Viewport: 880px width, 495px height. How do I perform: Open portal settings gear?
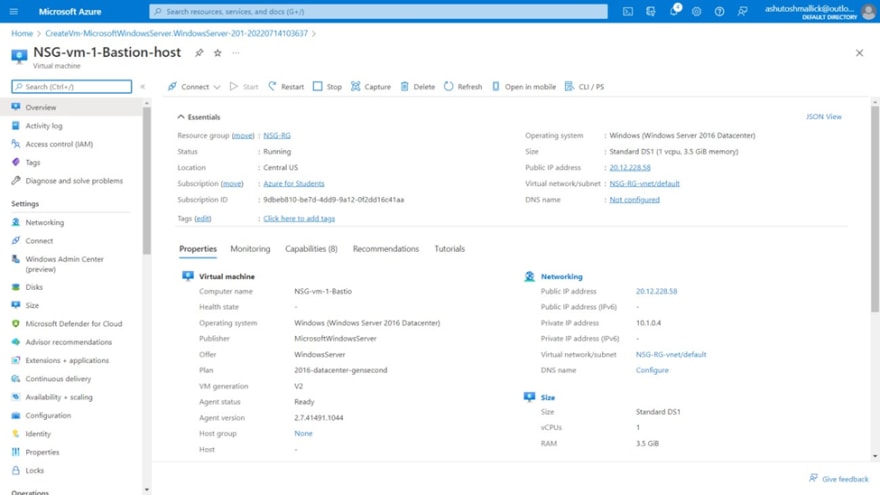point(696,11)
